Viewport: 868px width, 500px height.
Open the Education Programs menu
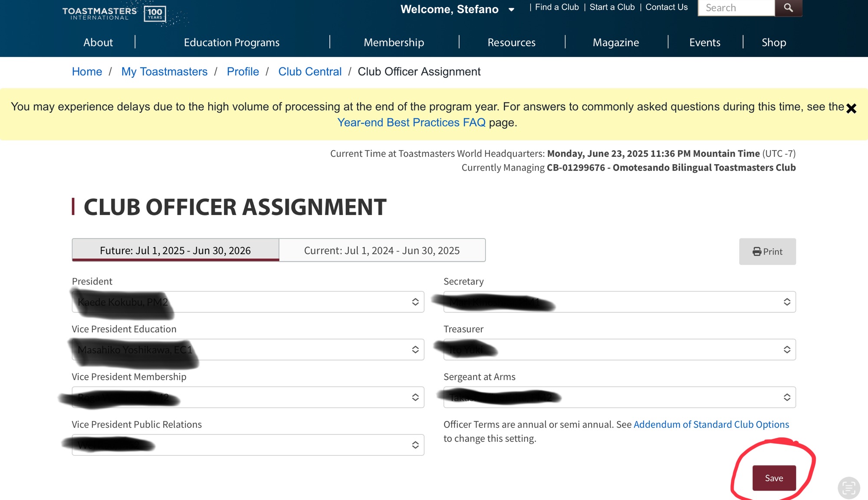(231, 43)
